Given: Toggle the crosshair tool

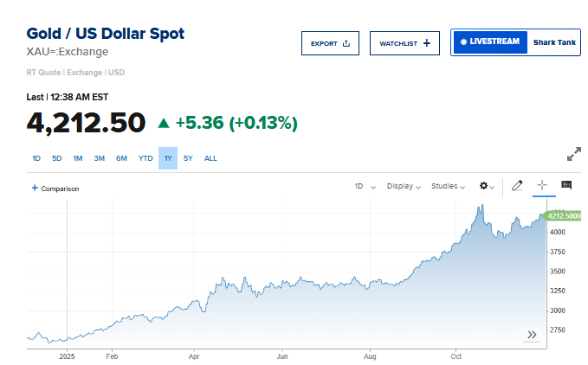Looking at the screenshot, I should (542, 185).
